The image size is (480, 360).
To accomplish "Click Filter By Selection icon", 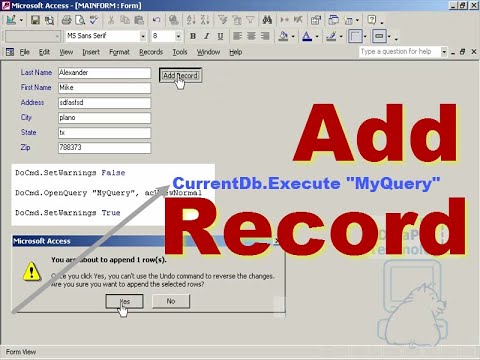I will click(222, 20).
